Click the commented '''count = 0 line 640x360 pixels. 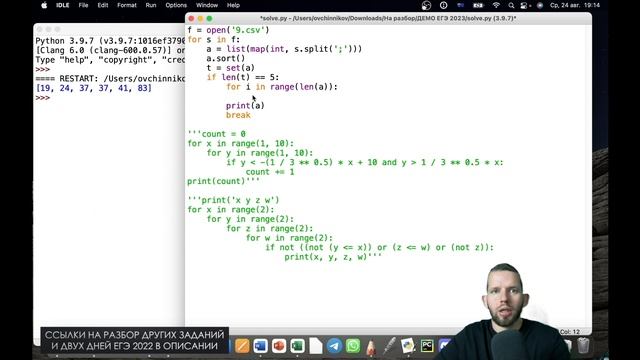pyautogui.click(x=216, y=134)
